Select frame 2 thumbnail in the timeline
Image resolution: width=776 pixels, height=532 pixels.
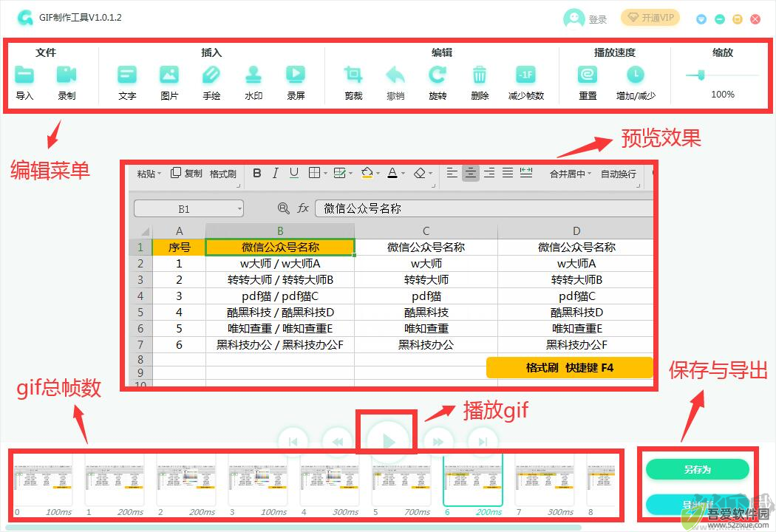click(x=186, y=479)
